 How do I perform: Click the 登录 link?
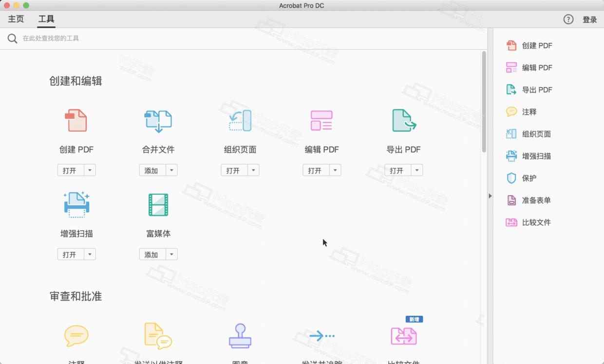589,19
